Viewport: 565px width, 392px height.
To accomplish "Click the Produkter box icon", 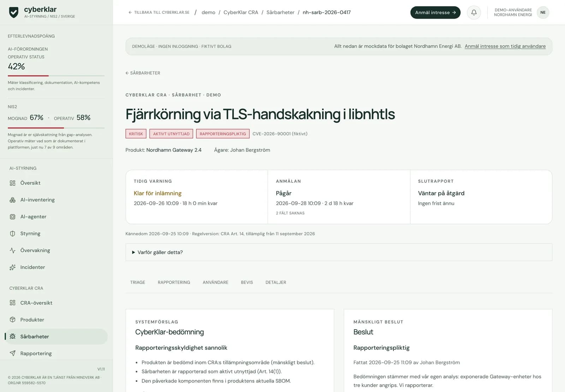I will [13, 320].
